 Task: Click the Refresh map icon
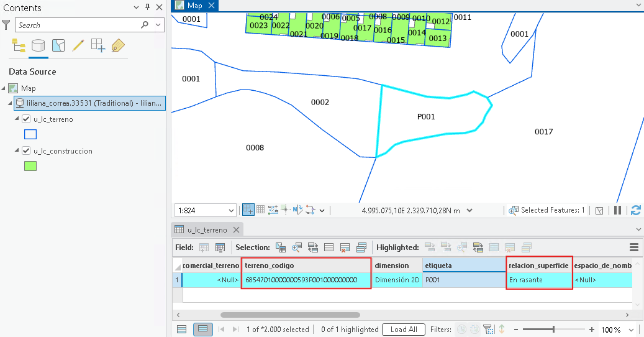(636, 210)
